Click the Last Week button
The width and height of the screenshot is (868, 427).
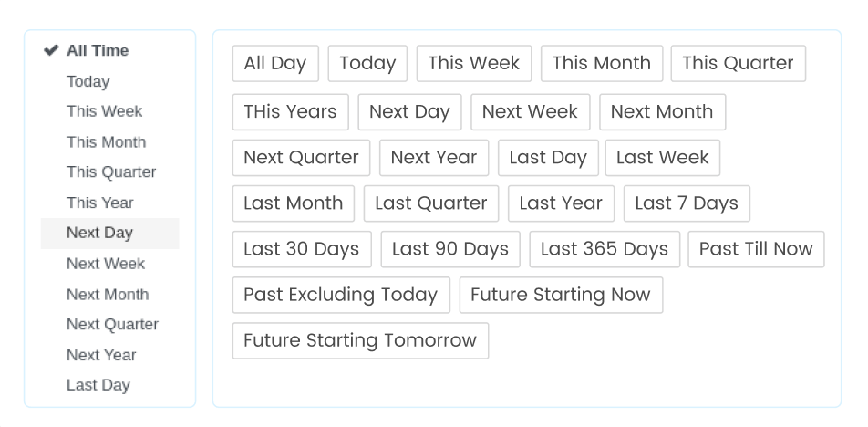pyautogui.click(x=663, y=157)
